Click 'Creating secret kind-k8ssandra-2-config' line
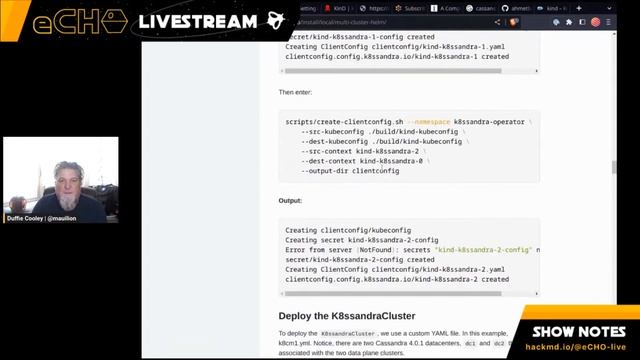640x360 pixels. point(362,240)
